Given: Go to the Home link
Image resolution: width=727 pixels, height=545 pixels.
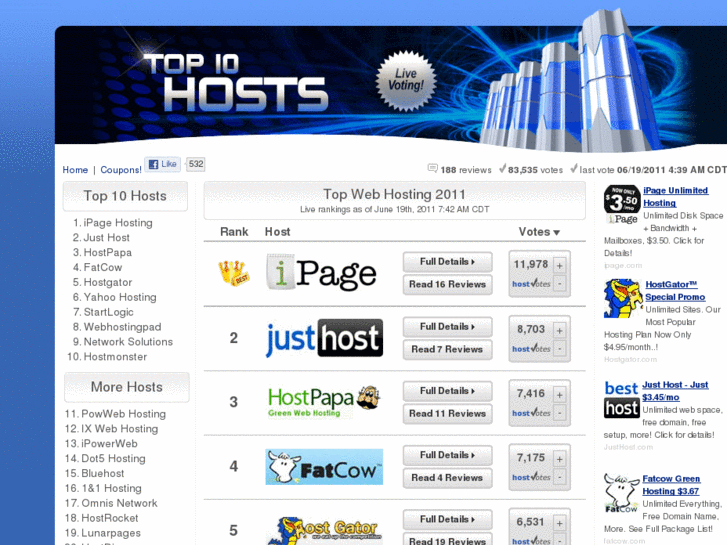Looking at the screenshot, I should click(x=75, y=170).
